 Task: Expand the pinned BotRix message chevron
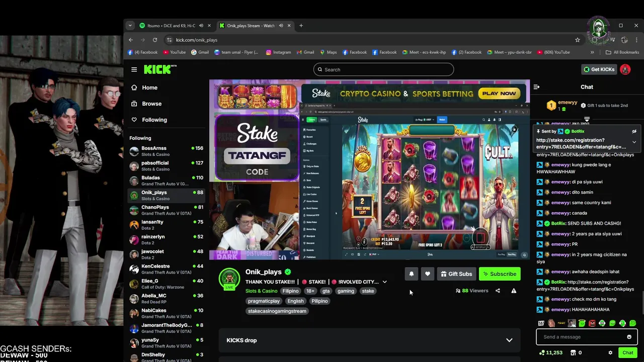pos(634,142)
